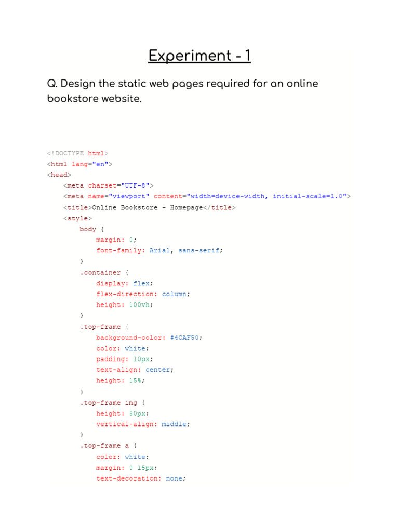Click the background-color #4CAF50 value

tap(186, 338)
